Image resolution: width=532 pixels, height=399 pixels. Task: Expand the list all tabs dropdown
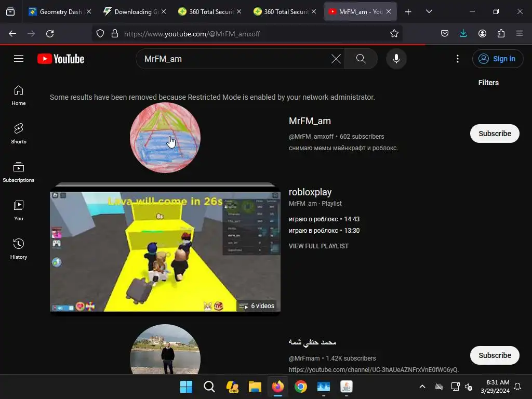[429, 11]
